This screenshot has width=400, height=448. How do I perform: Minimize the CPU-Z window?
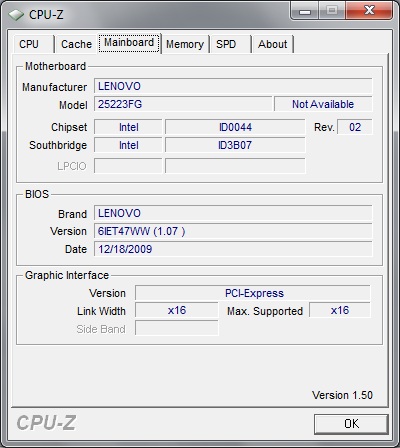click(305, 11)
